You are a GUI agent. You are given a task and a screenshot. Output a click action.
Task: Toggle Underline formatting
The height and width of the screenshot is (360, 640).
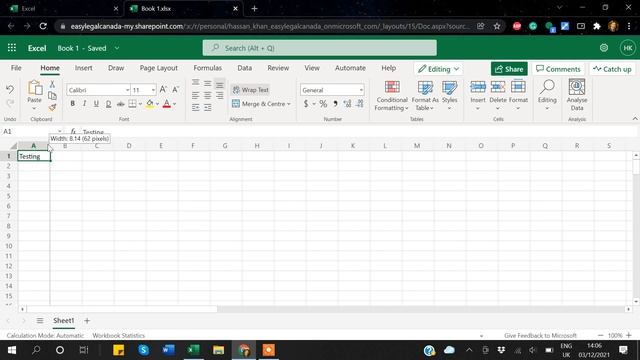point(96,104)
